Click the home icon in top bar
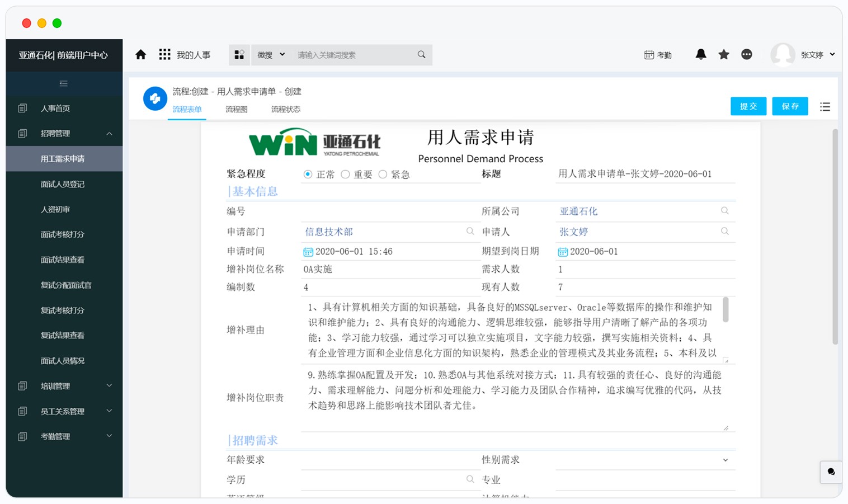This screenshot has height=504, width=848. (x=141, y=55)
